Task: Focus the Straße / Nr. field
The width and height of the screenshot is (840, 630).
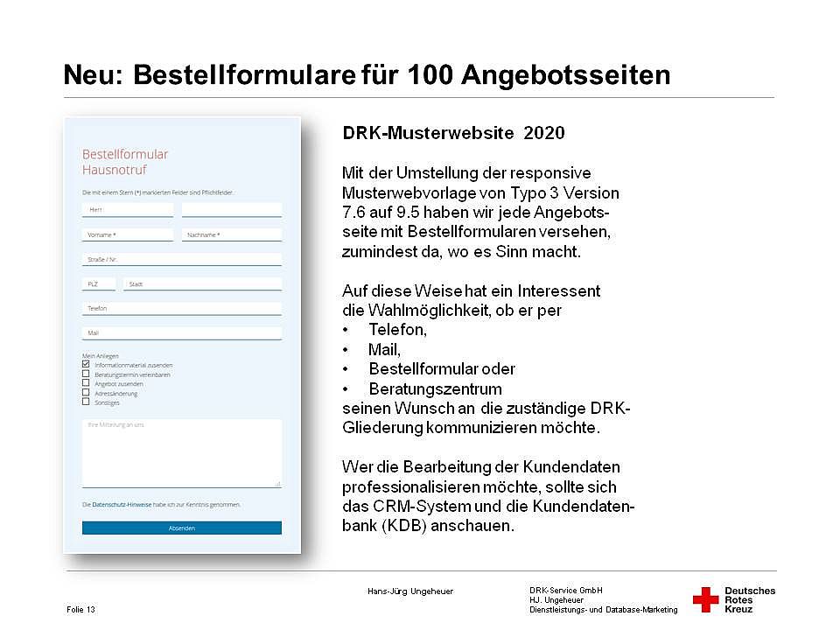Action: tap(182, 259)
